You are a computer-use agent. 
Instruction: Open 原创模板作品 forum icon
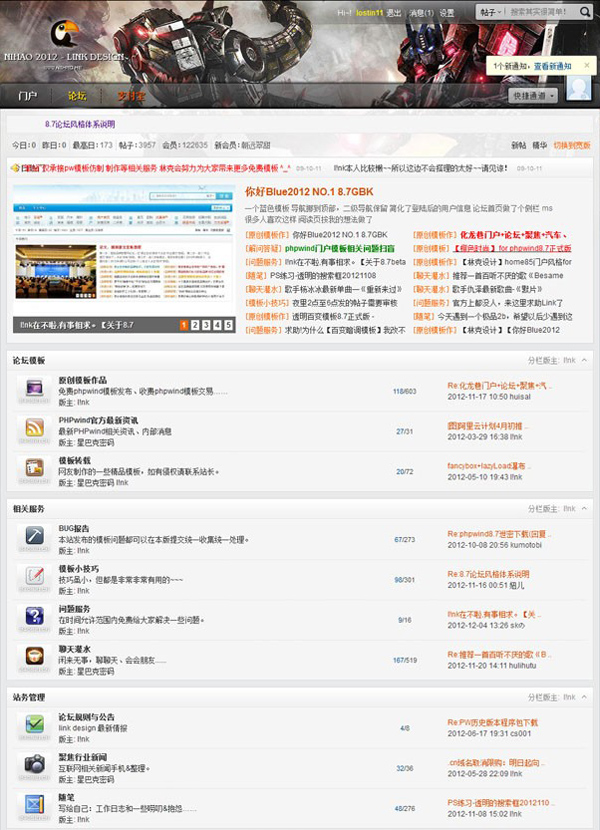(x=34, y=388)
